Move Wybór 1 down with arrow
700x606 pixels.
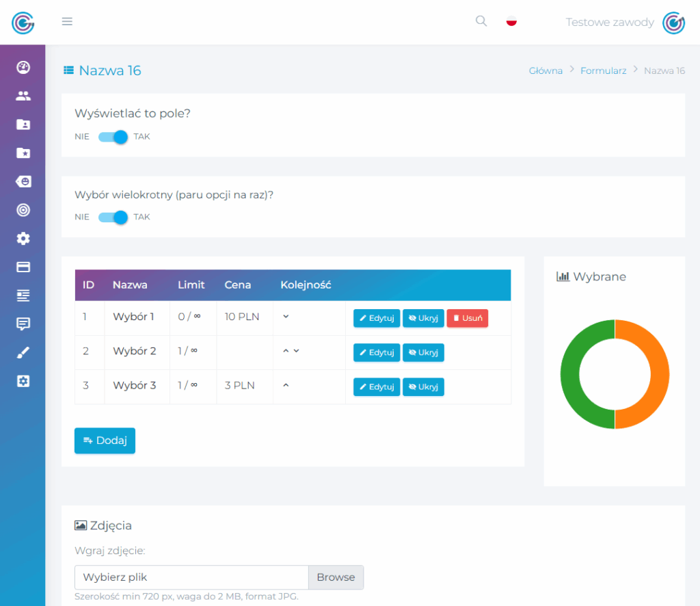tap(286, 316)
